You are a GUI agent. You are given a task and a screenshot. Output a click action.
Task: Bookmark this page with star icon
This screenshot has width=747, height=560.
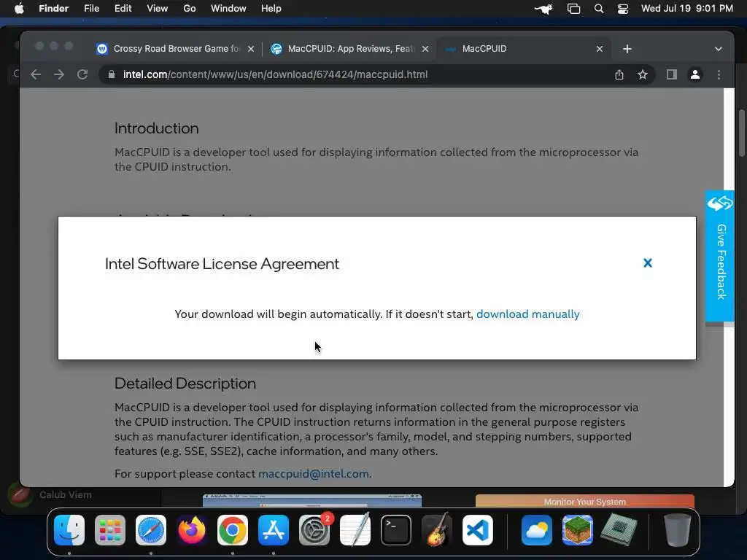tap(643, 75)
